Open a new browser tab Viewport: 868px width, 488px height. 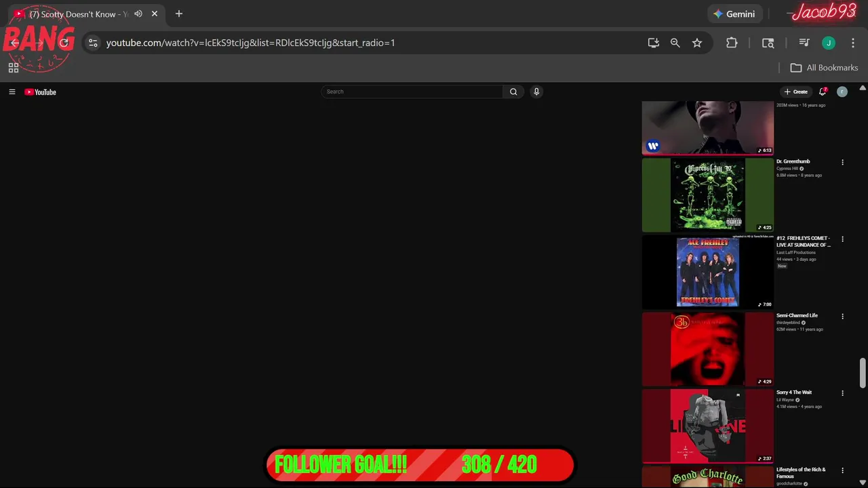[179, 14]
